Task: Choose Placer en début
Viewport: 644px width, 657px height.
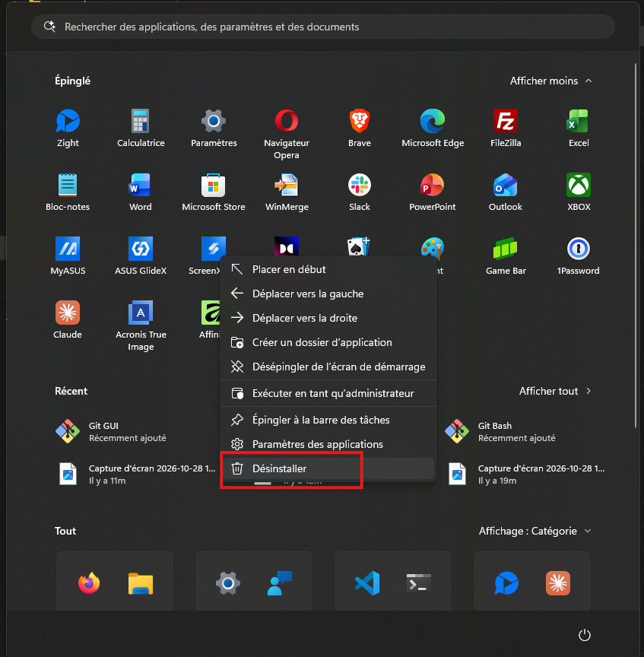Action: coord(328,269)
